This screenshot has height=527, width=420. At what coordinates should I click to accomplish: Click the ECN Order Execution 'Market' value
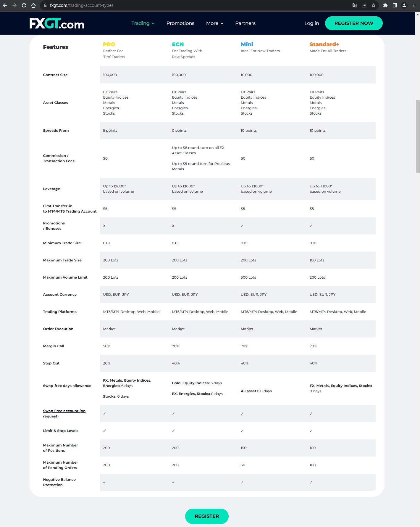178,329
